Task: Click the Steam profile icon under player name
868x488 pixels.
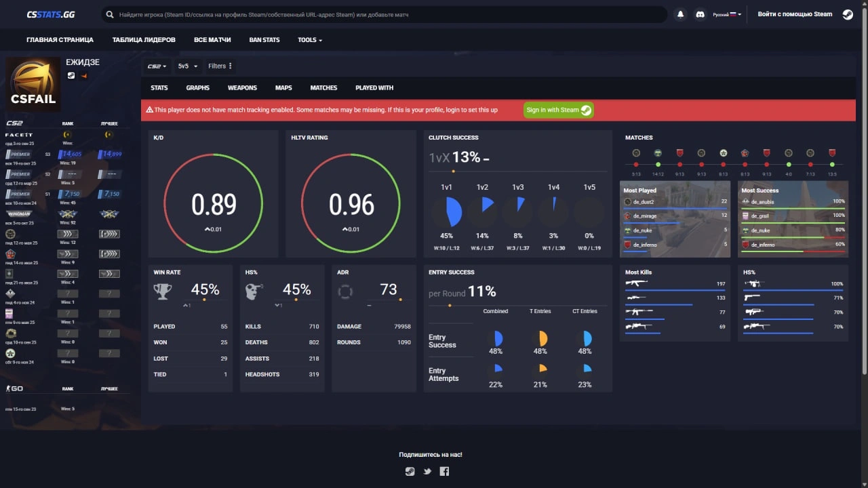Action: pos(71,75)
